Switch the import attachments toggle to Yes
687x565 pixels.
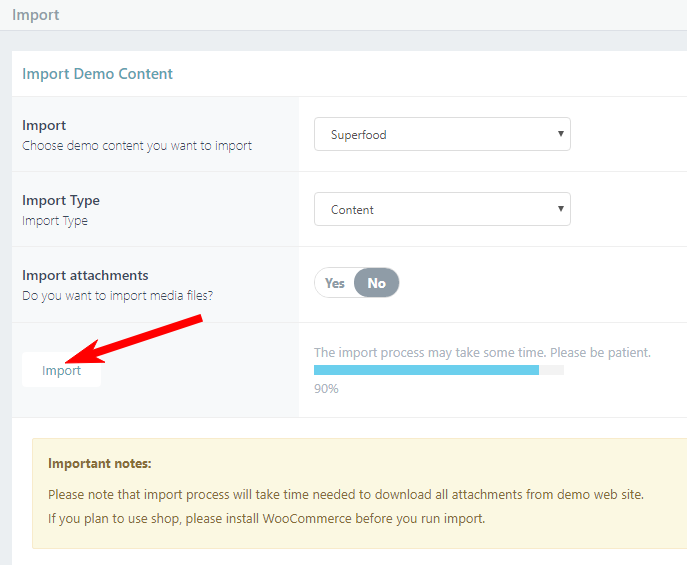pos(335,283)
